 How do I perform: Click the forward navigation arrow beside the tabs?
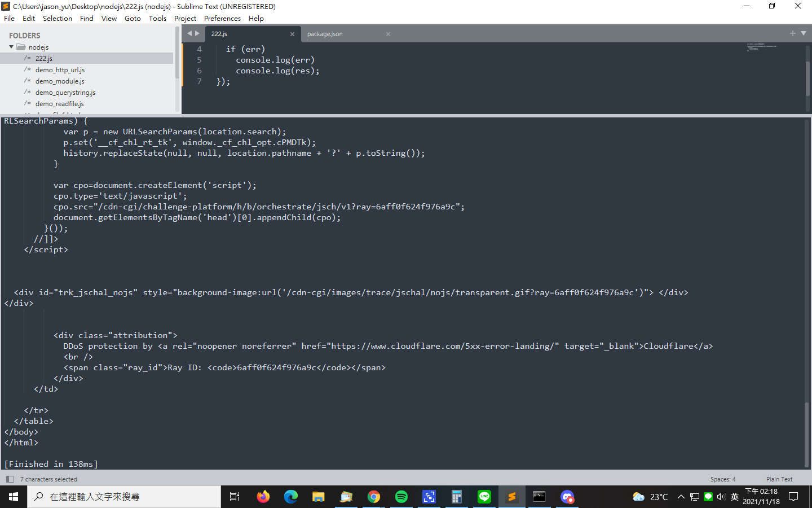[x=197, y=33]
